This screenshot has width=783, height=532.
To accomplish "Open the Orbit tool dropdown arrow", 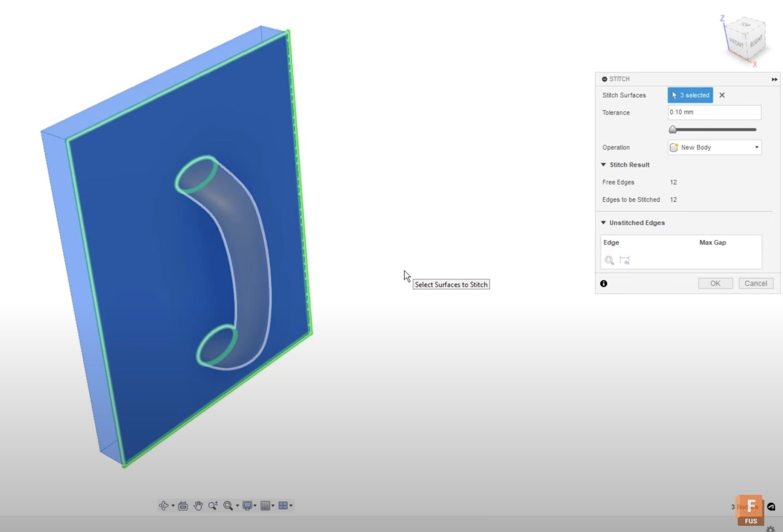I will click(x=173, y=506).
